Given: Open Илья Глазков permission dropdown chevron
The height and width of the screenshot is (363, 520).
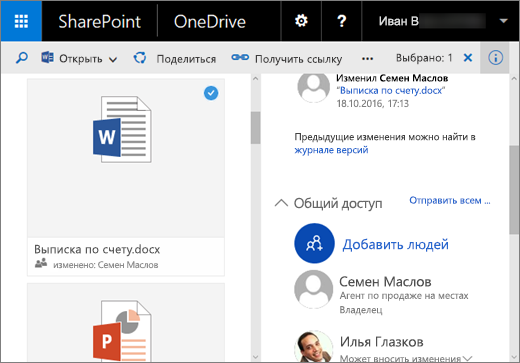Looking at the screenshot, I should (x=468, y=359).
